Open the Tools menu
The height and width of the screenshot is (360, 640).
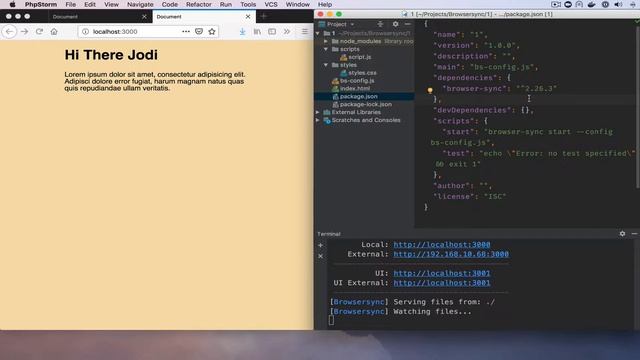coord(248,4)
